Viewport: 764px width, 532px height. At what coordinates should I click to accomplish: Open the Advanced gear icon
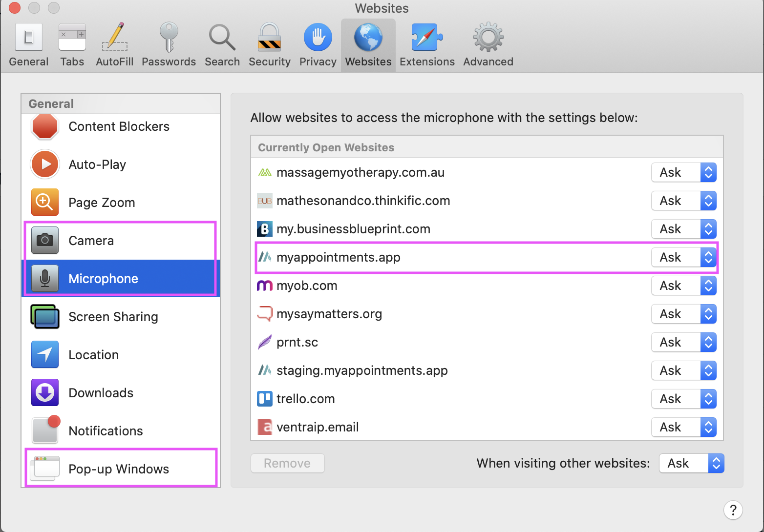[488, 38]
